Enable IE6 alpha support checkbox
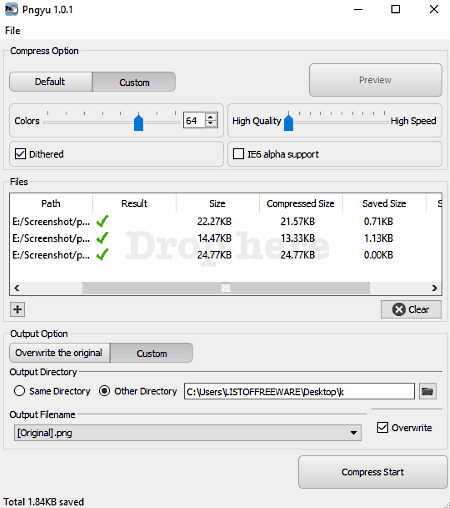 coord(238,154)
